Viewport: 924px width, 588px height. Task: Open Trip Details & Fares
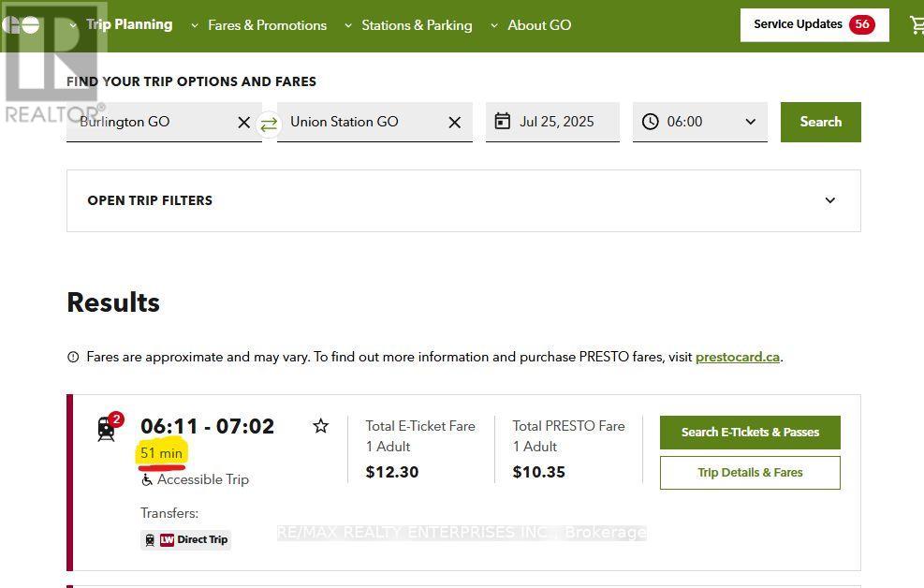tap(750, 473)
